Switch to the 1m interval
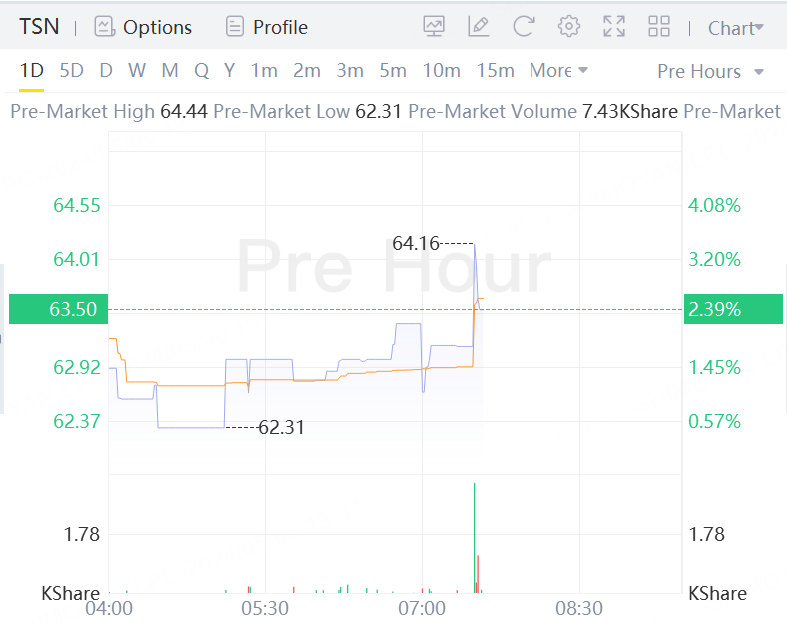787x624 pixels. (264, 71)
